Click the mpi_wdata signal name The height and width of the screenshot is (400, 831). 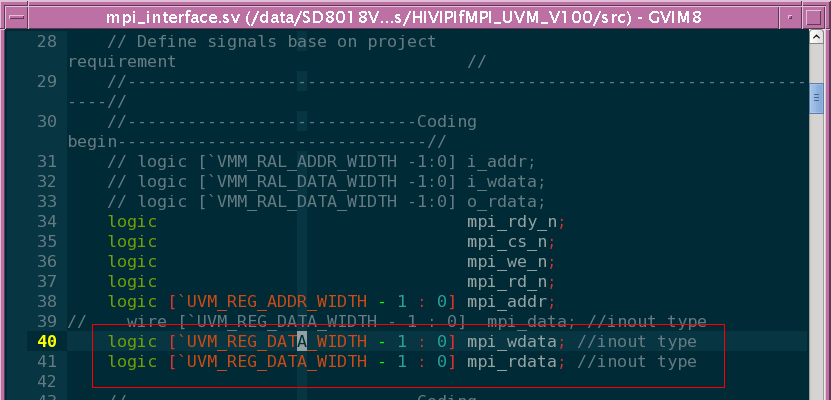point(512,341)
